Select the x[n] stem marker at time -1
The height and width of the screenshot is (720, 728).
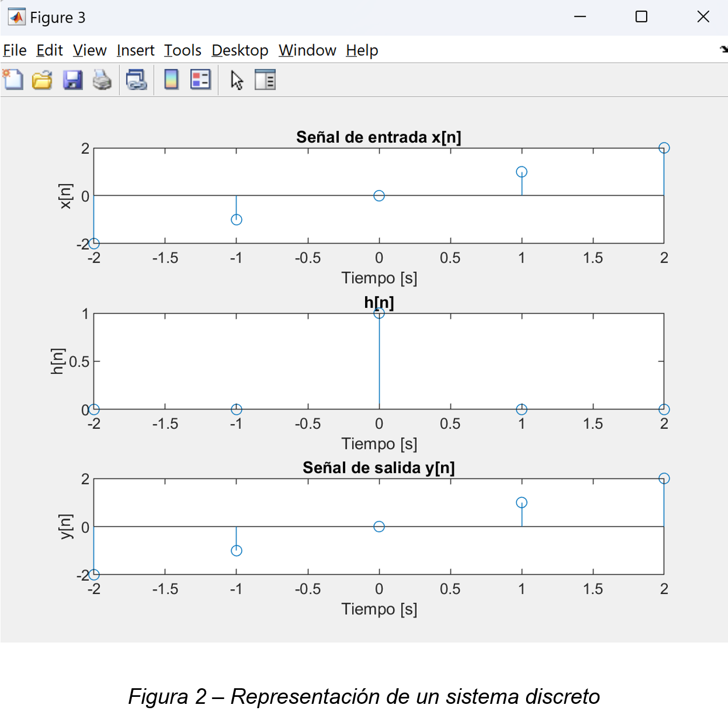point(236,220)
